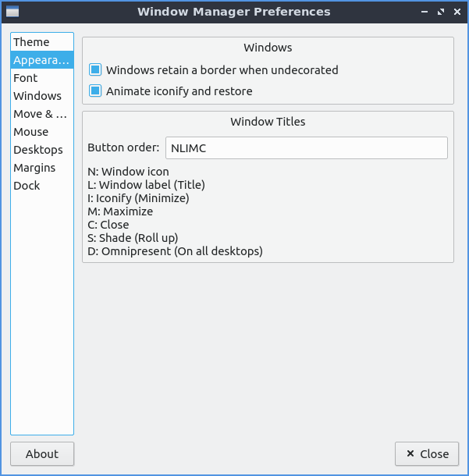
Task: Click the 'Button order:' label
Action: [x=123, y=148]
